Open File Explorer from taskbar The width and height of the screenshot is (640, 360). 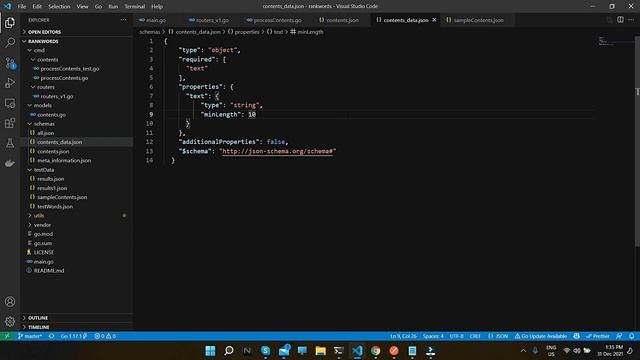pos(320,351)
